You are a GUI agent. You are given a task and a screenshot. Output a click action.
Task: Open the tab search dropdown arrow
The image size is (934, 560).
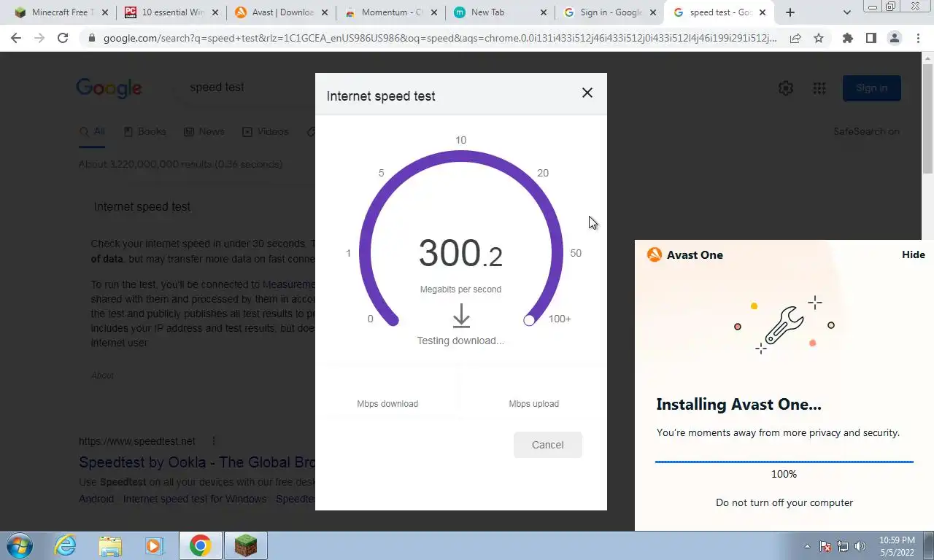(x=846, y=12)
